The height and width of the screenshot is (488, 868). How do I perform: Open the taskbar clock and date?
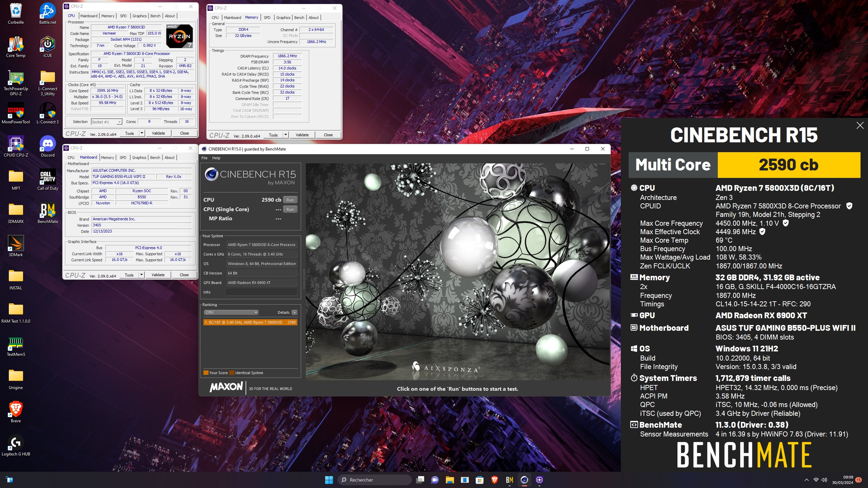click(x=843, y=480)
